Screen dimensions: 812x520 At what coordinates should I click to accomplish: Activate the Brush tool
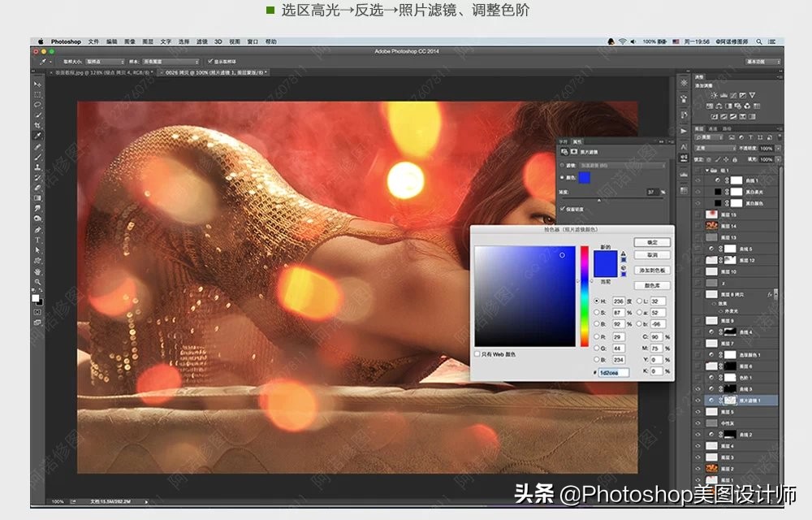[37, 155]
